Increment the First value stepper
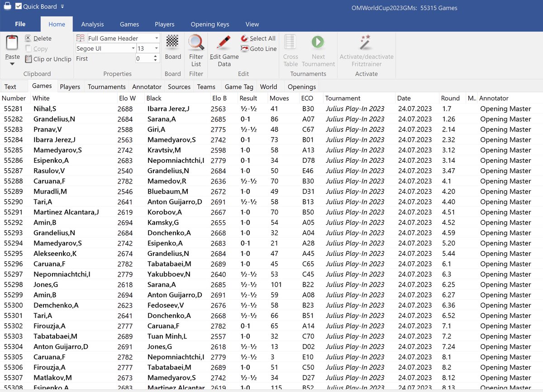The height and width of the screenshot is (392, 543). pos(156,57)
